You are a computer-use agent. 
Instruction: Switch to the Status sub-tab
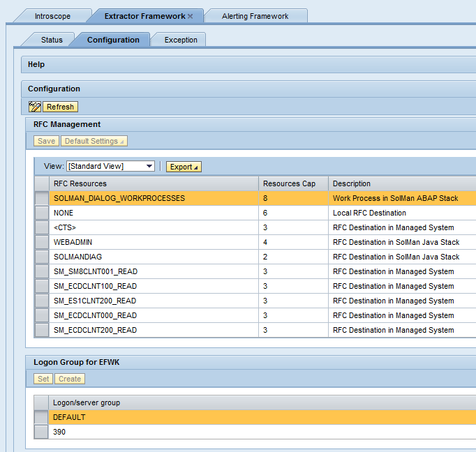[x=52, y=40]
